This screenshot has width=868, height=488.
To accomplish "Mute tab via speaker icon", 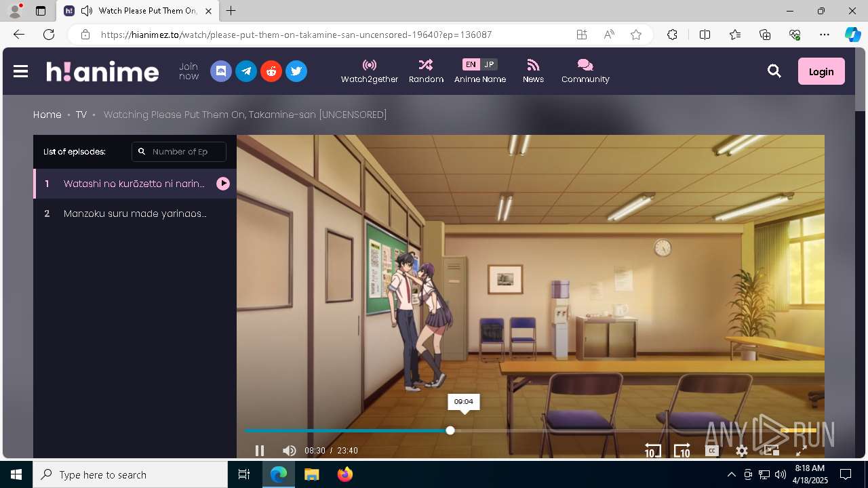I will 86,11.
